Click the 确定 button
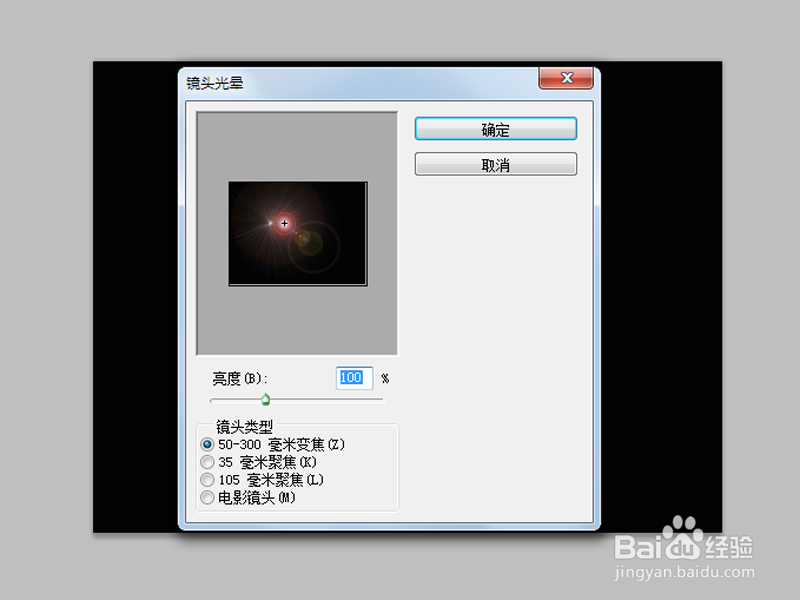The image size is (800, 600). [495, 129]
